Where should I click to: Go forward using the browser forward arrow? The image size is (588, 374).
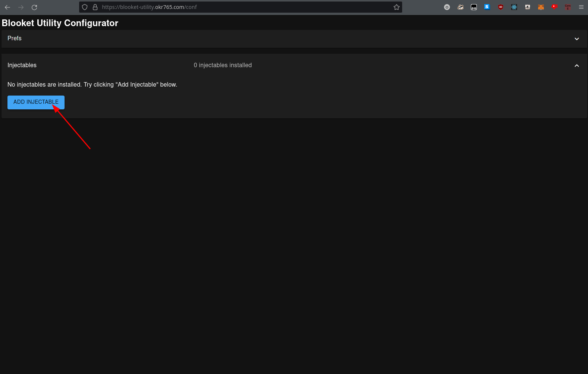(21, 7)
